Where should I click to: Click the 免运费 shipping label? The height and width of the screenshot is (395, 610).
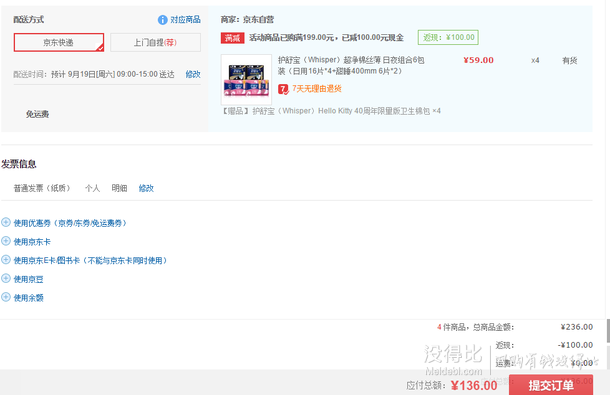coord(37,114)
